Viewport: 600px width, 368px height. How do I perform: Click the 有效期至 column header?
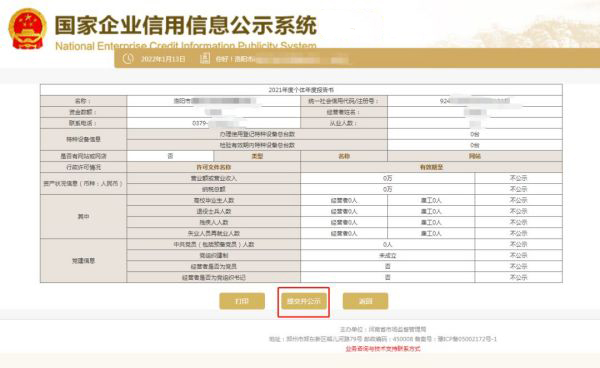pyautogui.click(x=431, y=167)
